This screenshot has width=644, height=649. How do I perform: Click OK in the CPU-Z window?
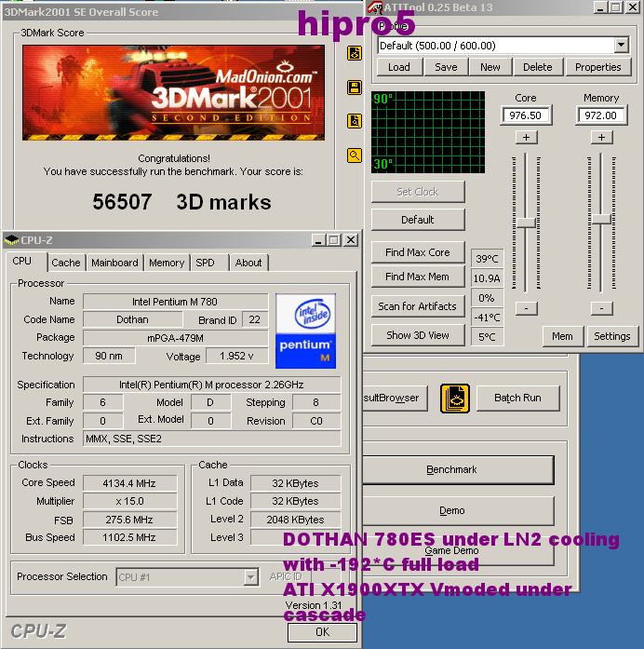click(323, 632)
